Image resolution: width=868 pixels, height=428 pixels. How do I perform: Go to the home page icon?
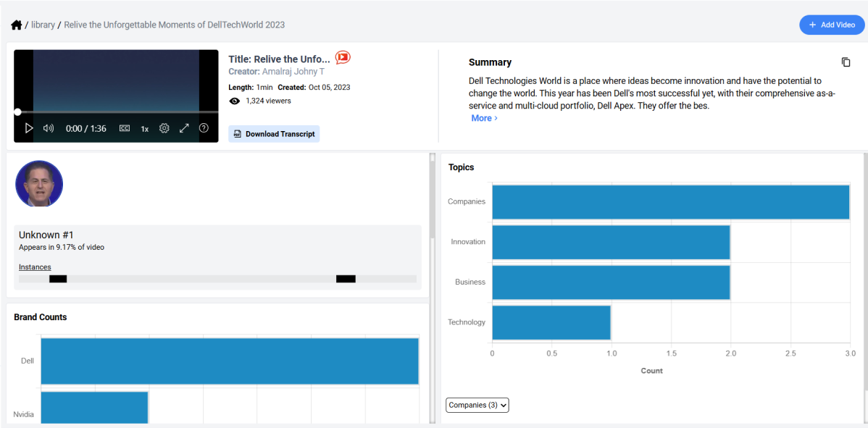16,25
